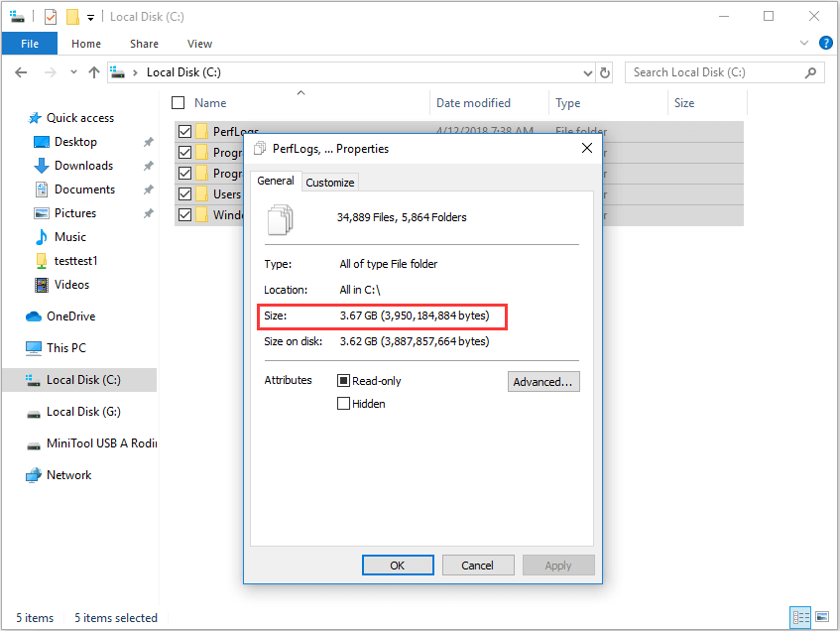Open Desktop in Quick access

(x=75, y=142)
